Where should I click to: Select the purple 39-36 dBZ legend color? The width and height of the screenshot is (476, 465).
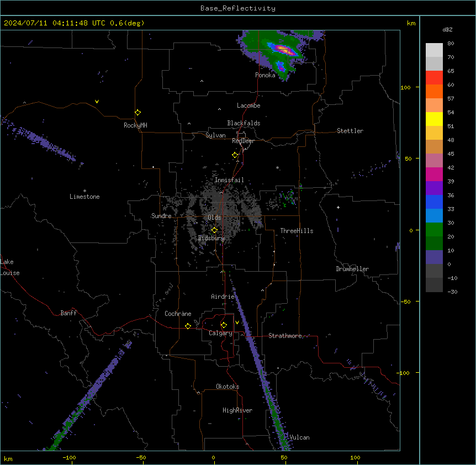[434, 188]
